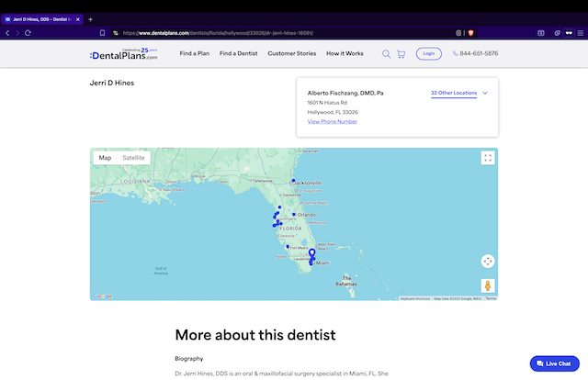
Task: Click the DentalPlans.com logo
Action: [x=124, y=54]
